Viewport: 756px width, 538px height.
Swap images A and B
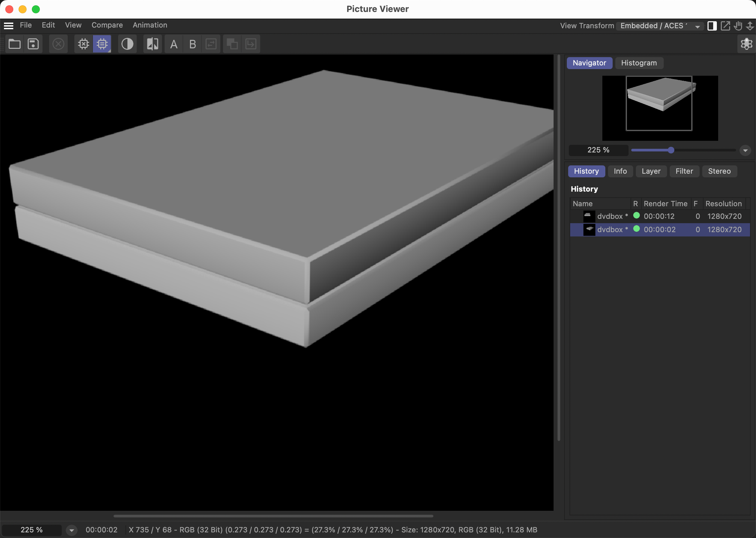click(x=211, y=44)
